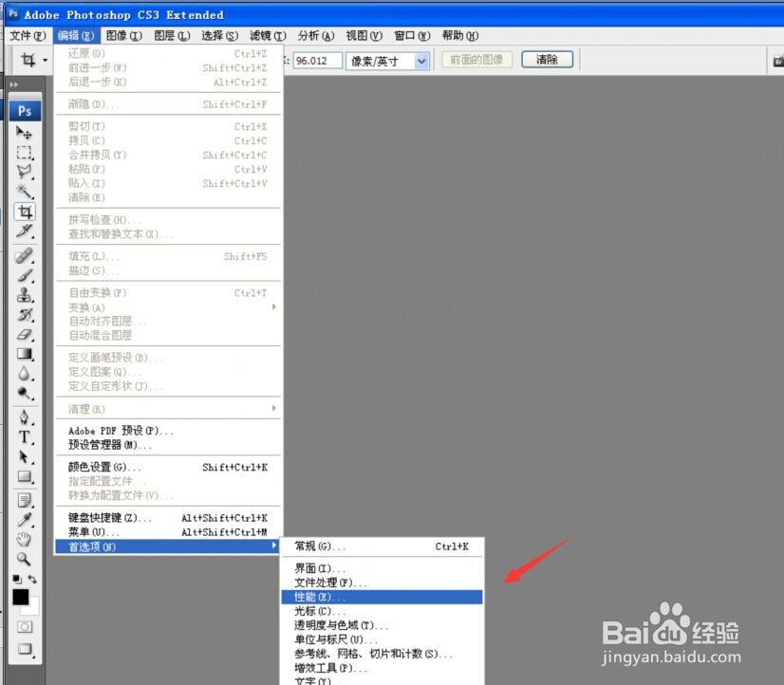Change the screen mode
The width and height of the screenshot is (784, 685).
(x=24, y=649)
